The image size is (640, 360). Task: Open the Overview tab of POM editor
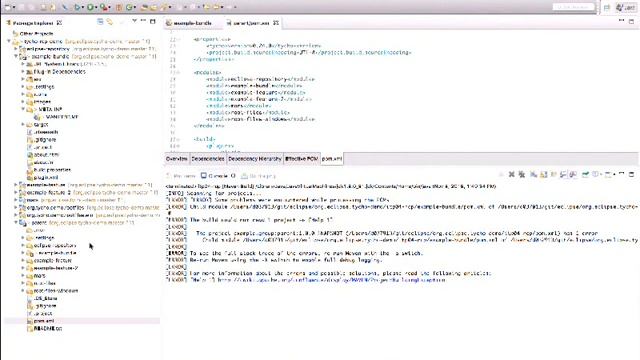(x=176, y=158)
